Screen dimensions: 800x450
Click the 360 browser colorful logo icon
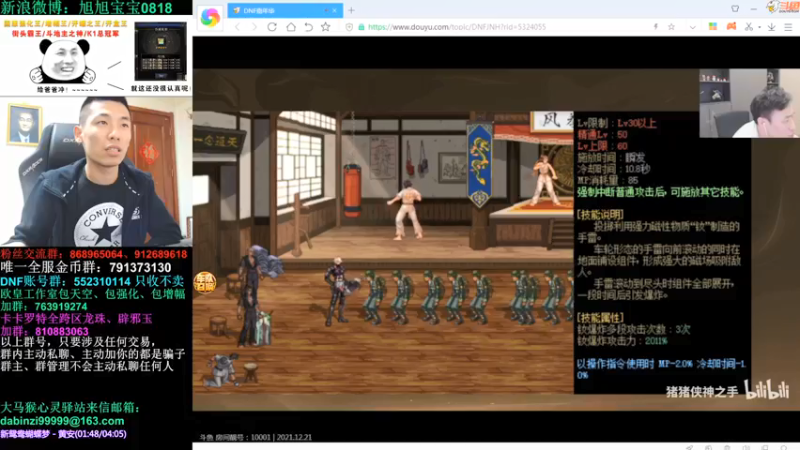[210, 17]
